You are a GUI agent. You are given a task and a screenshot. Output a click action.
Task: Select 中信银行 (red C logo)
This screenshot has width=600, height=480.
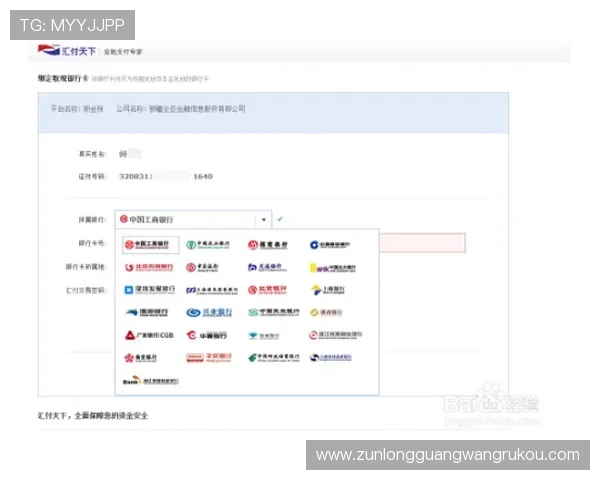(x=207, y=335)
